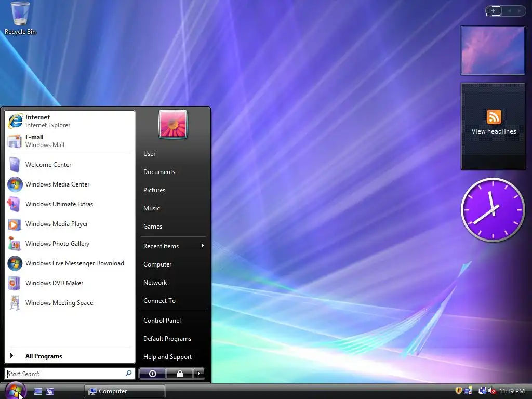Click the Welcome Center icon
This screenshot has height=399, width=532.
15,165
